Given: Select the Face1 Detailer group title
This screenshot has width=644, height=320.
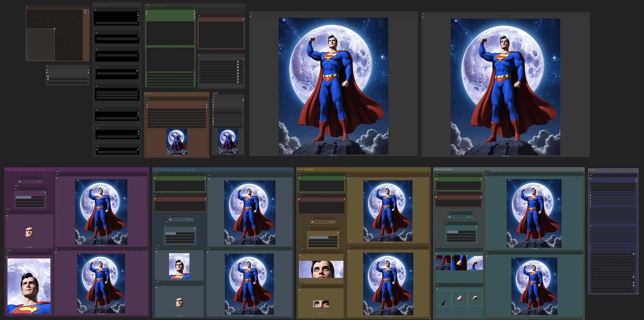Looking at the screenshot, I should (25, 170).
